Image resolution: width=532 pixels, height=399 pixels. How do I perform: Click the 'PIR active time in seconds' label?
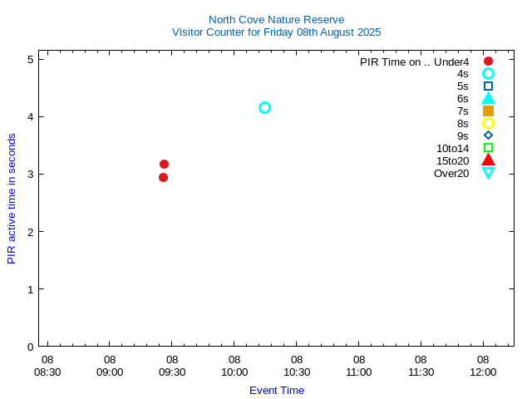point(12,199)
